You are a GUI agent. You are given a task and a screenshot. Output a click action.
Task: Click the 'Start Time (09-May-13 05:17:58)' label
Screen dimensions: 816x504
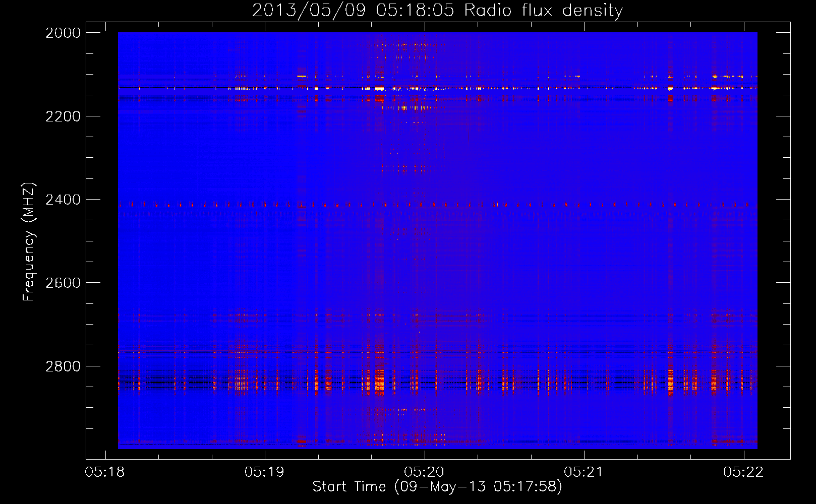click(437, 487)
